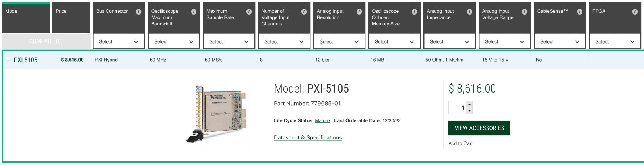This screenshot has height=166, width=644.
Task: Click the Last Orderable Date 12/30/22 text
Action: point(367,120)
